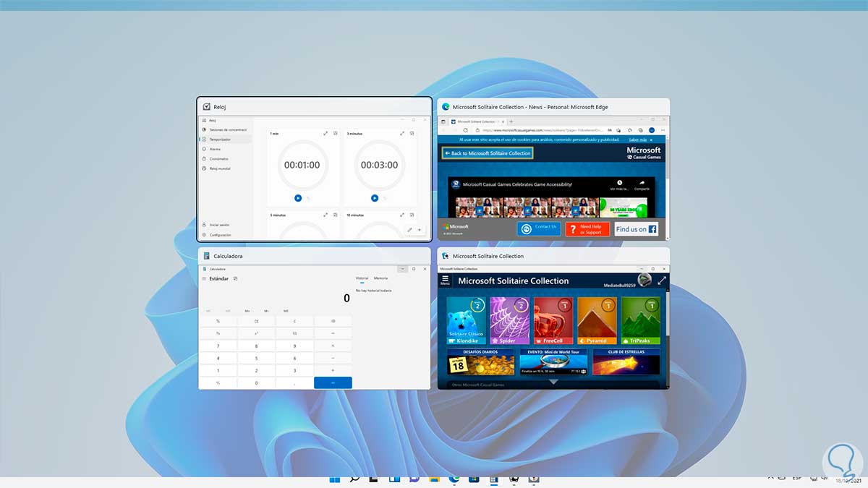Switch to Historial tab in Calculadora
Image resolution: width=868 pixels, height=488 pixels.
(x=362, y=278)
